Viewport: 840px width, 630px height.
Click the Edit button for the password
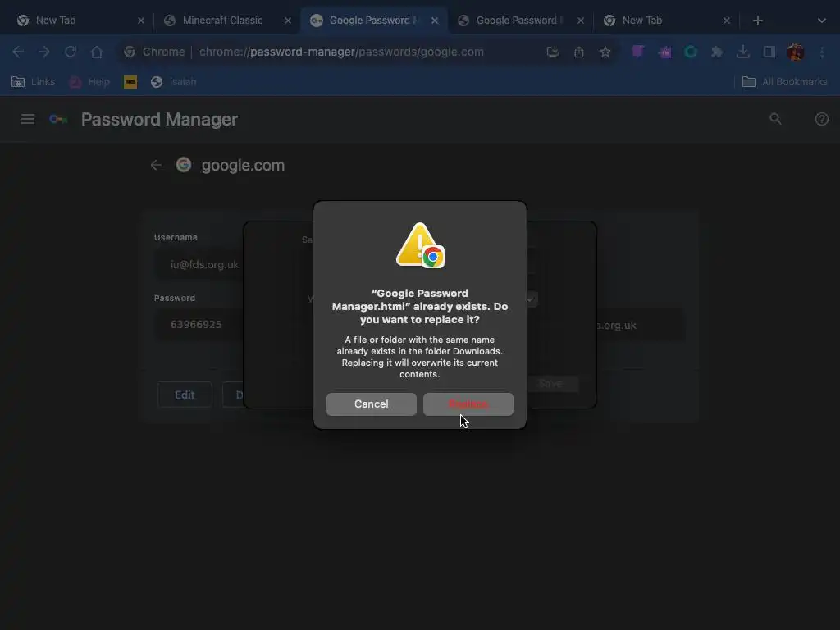pos(185,395)
